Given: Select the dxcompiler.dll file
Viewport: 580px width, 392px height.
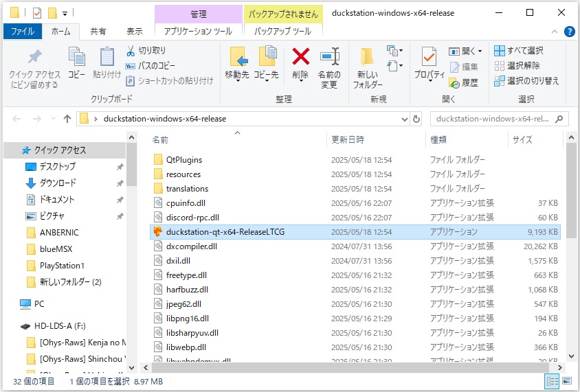Looking at the screenshot, I should (192, 246).
